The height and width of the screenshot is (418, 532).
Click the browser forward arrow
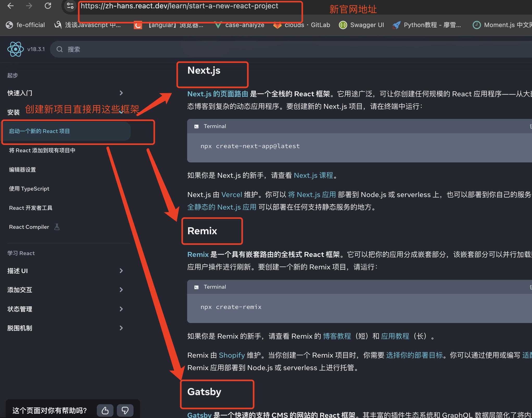point(29,6)
